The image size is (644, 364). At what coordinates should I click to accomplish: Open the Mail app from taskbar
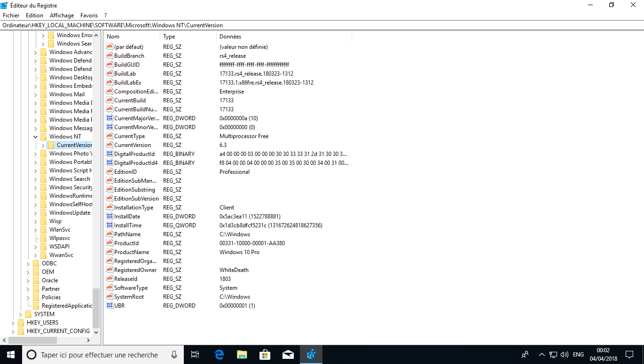(x=288, y=355)
